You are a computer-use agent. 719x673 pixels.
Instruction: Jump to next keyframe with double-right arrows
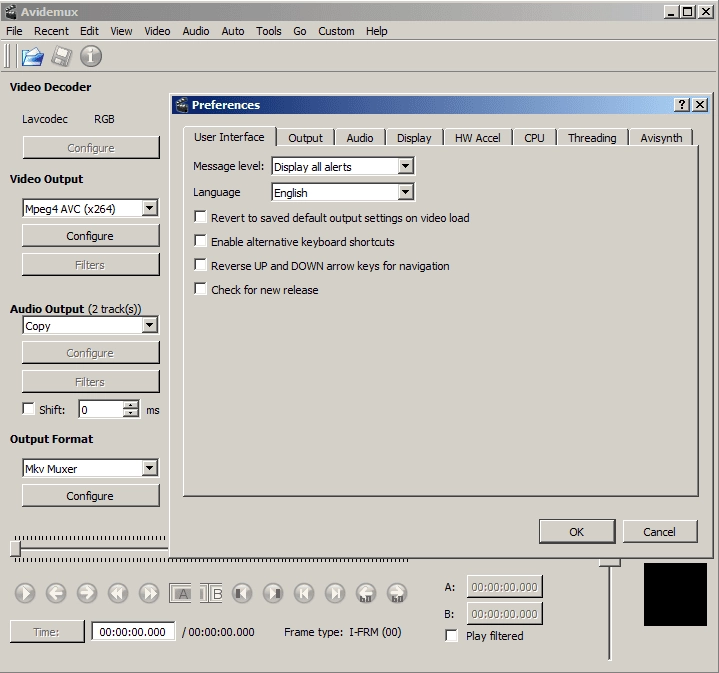point(149,593)
